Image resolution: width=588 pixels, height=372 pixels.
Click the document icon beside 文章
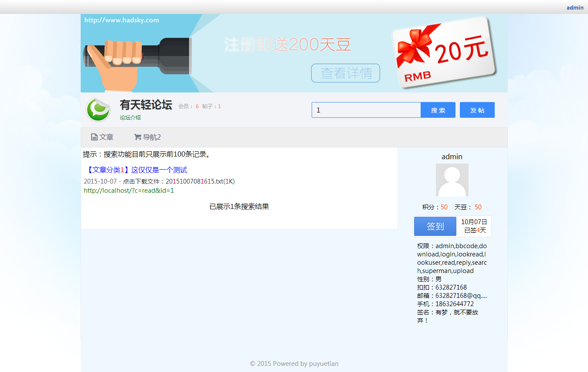[x=94, y=137]
